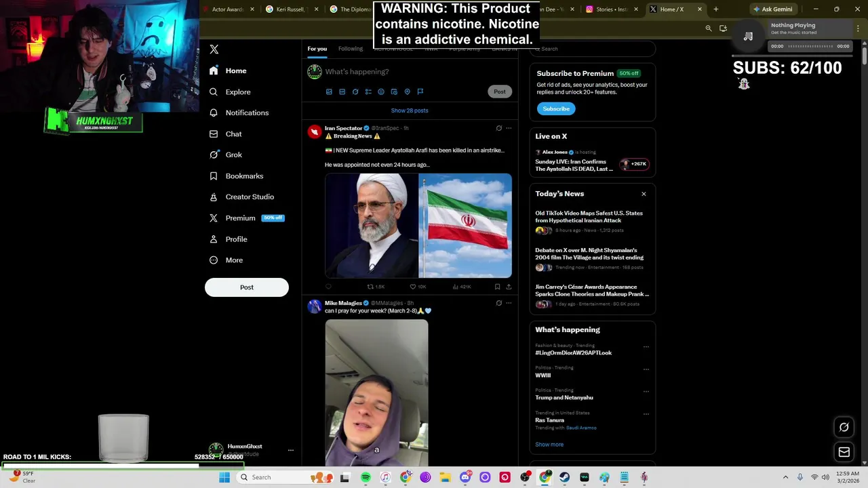Click the Profile person icon
The height and width of the screenshot is (488, 868).
(x=214, y=239)
